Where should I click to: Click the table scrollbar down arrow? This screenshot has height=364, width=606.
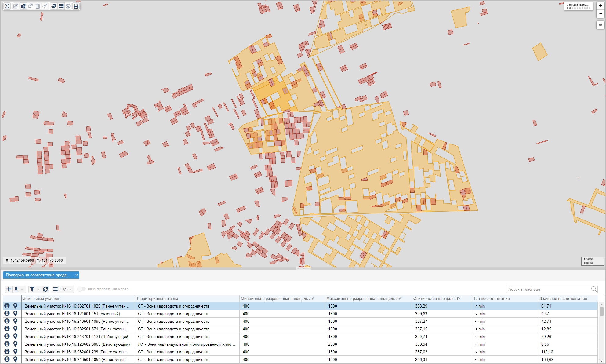(x=601, y=361)
